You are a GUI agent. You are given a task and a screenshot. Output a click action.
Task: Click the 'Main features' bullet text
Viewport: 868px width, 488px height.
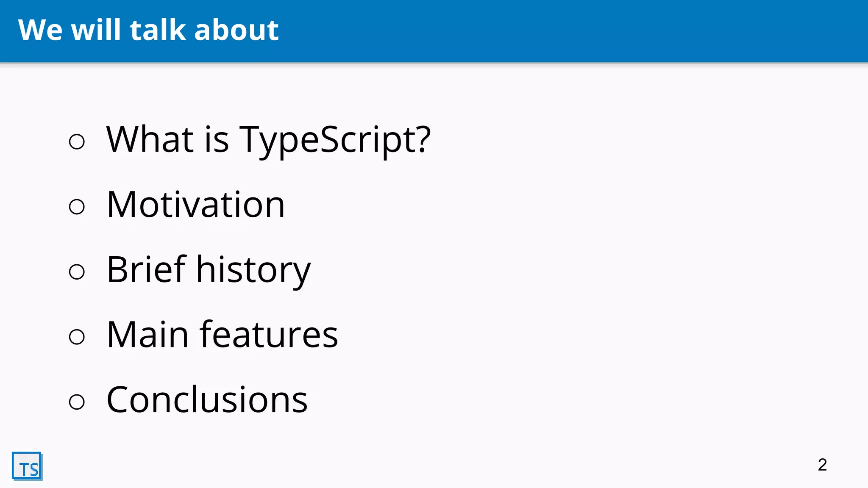point(222,335)
